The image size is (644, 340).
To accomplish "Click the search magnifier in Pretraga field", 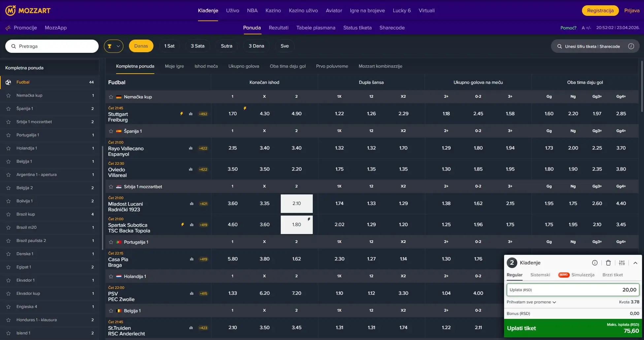I will point(14,46).
